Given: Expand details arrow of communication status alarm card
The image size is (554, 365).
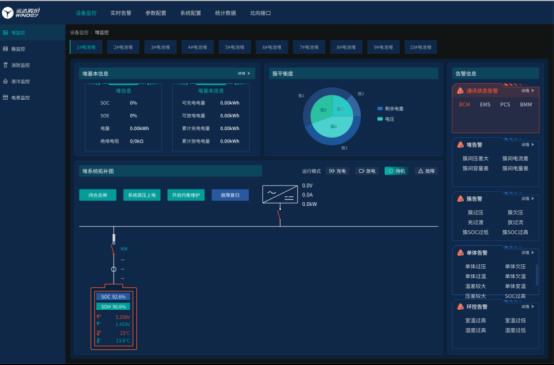Looking at the screenshot, I should pyautogui.click(x=528, y=91).
